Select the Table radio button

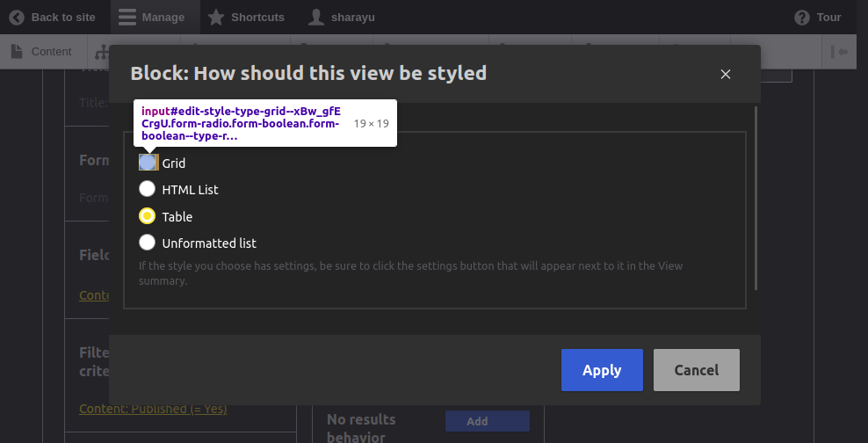148,216
